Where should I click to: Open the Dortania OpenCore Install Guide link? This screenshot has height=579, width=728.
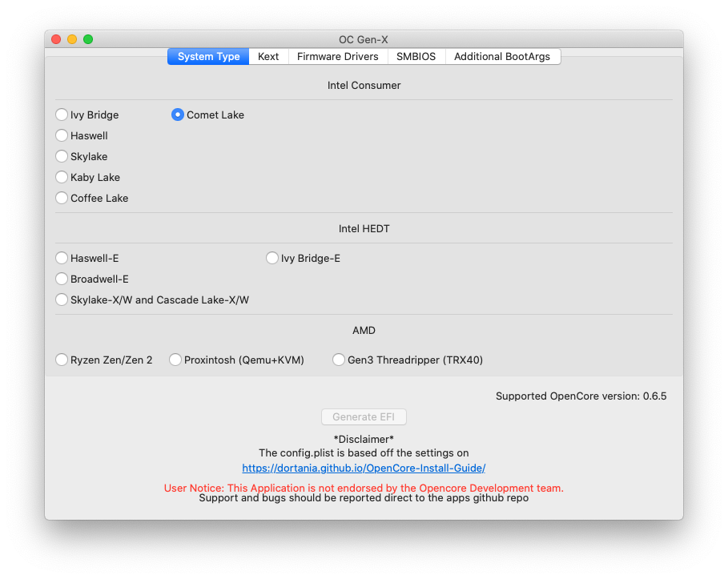(x=364, y=468)
